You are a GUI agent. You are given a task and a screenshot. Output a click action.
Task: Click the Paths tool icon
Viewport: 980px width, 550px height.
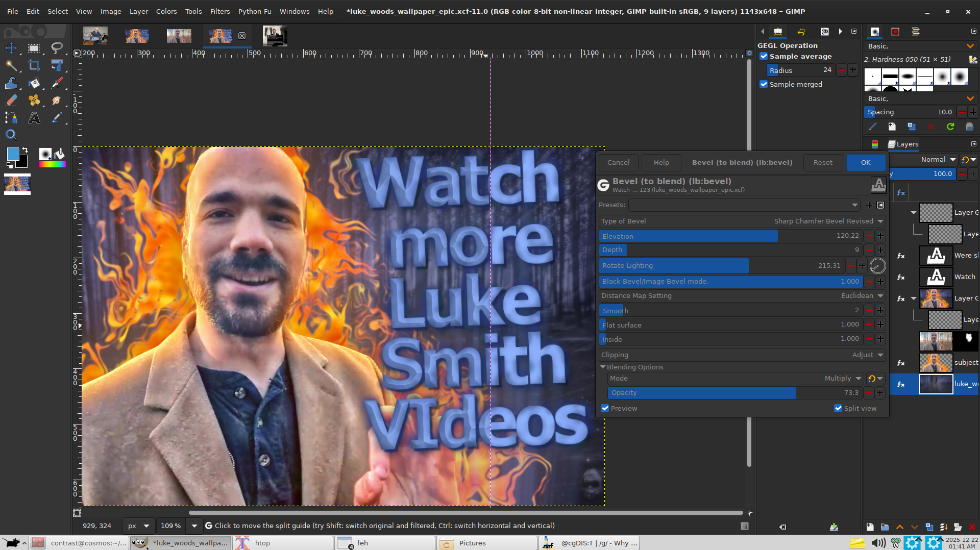(11, 118)
